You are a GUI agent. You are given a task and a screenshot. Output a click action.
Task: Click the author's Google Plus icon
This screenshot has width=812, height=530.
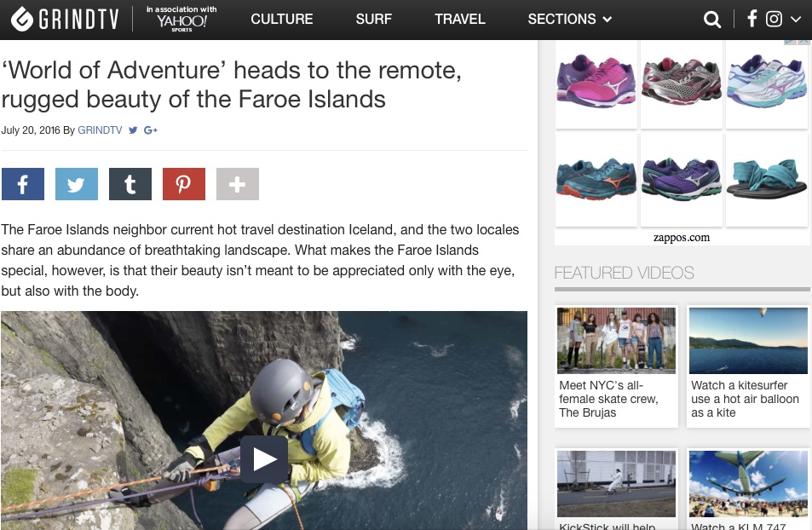pos(150,130)
